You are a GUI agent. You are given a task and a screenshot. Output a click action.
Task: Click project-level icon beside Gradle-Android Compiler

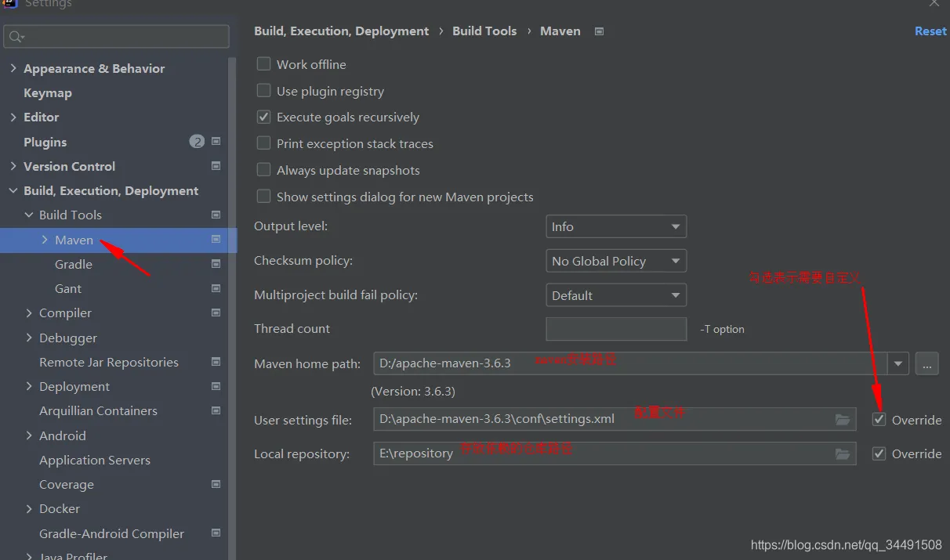pos(216,533)
